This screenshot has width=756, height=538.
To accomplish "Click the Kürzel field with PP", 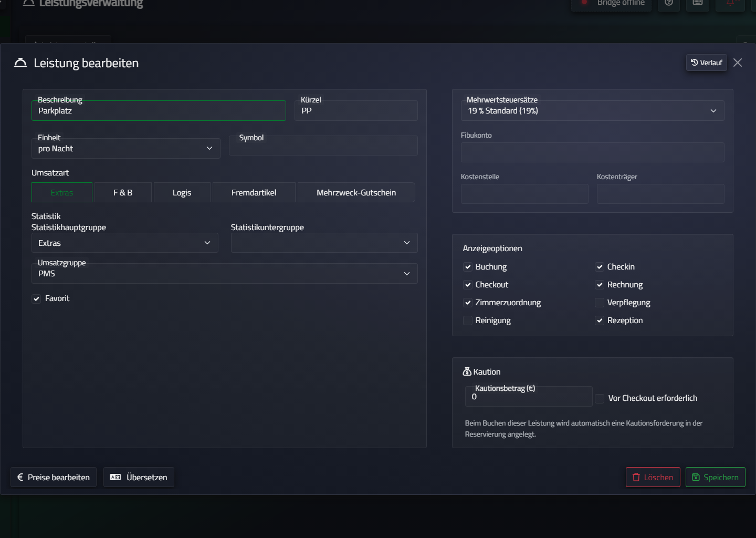I will click(x=356, y=110).
